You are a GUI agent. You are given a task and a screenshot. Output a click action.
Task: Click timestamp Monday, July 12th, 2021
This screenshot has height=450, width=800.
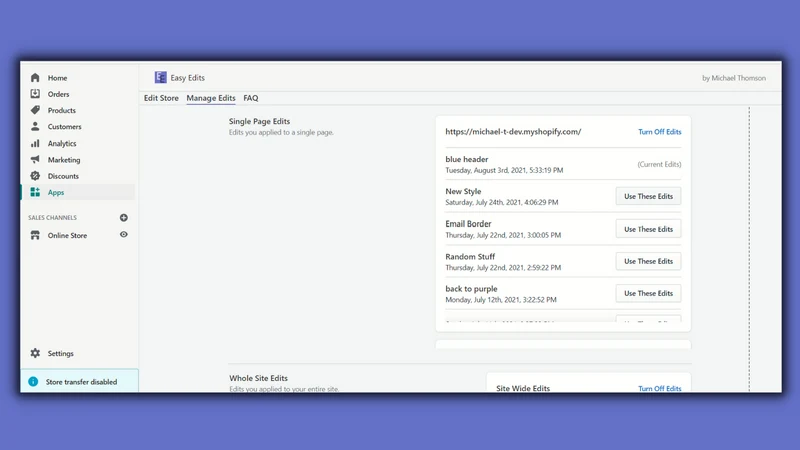pos(501,300)
